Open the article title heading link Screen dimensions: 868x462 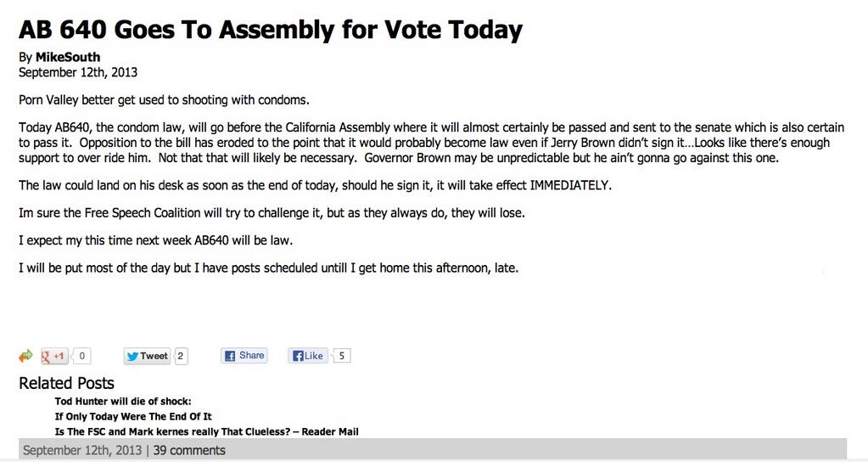[270, 30]
